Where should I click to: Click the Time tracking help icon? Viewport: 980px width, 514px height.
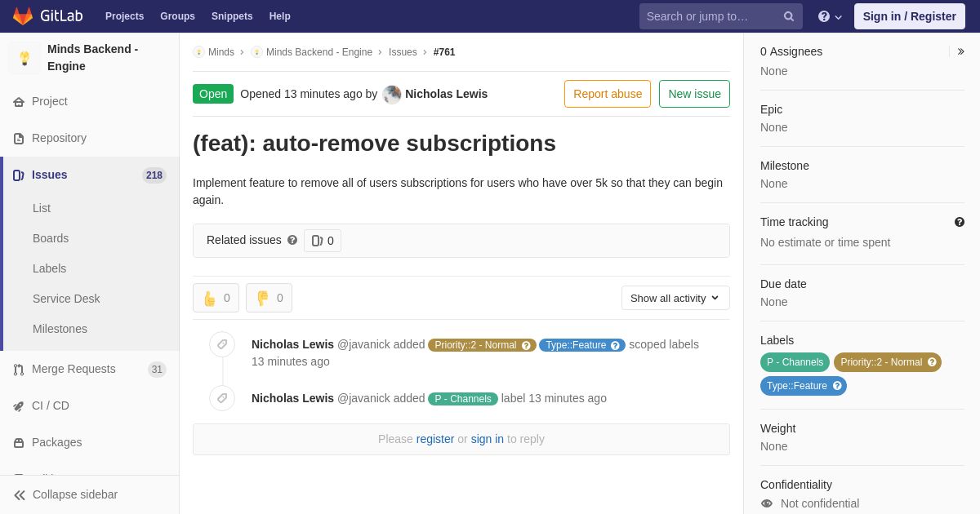click(959, 222)
